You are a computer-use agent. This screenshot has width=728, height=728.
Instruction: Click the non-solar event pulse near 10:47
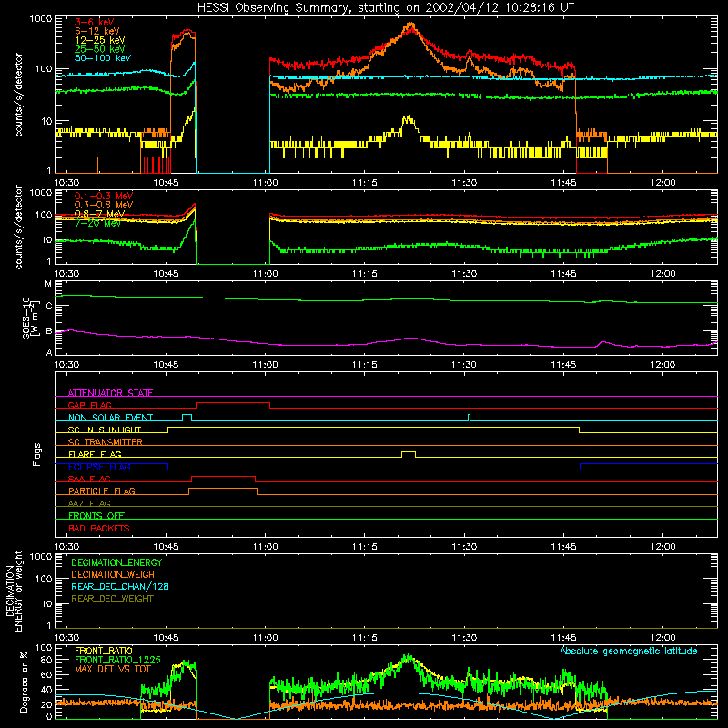point(187,418)
